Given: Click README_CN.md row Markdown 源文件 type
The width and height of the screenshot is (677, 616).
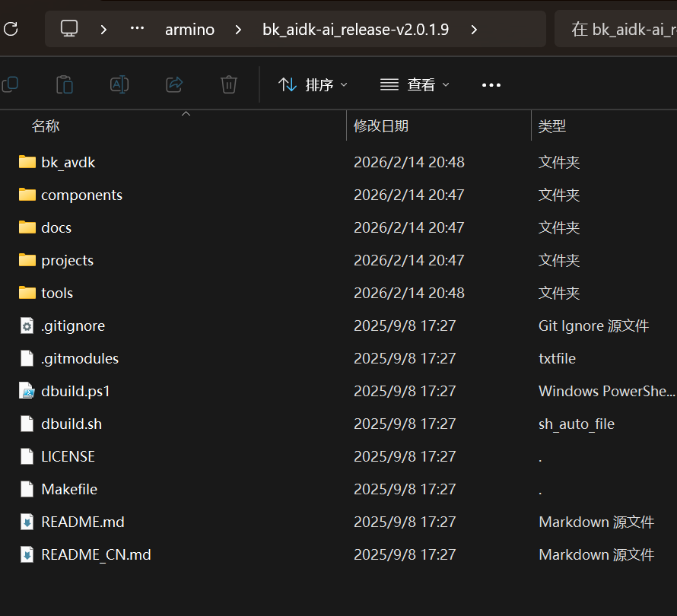Looking at the screenshot, I should pos(596,554).
